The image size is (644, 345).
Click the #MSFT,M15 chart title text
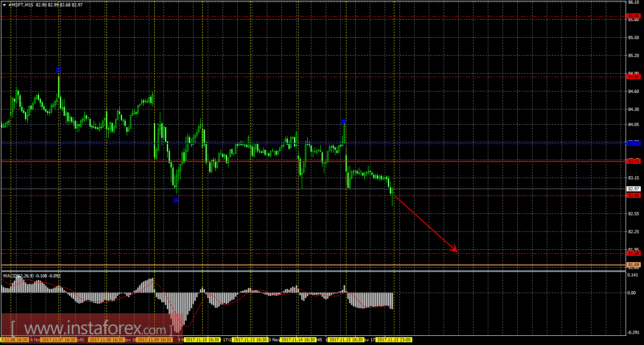(22, 5)
